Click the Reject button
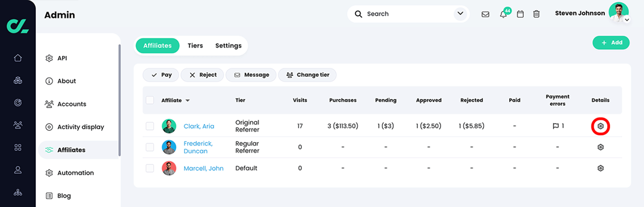 click(x=202, y=75)
